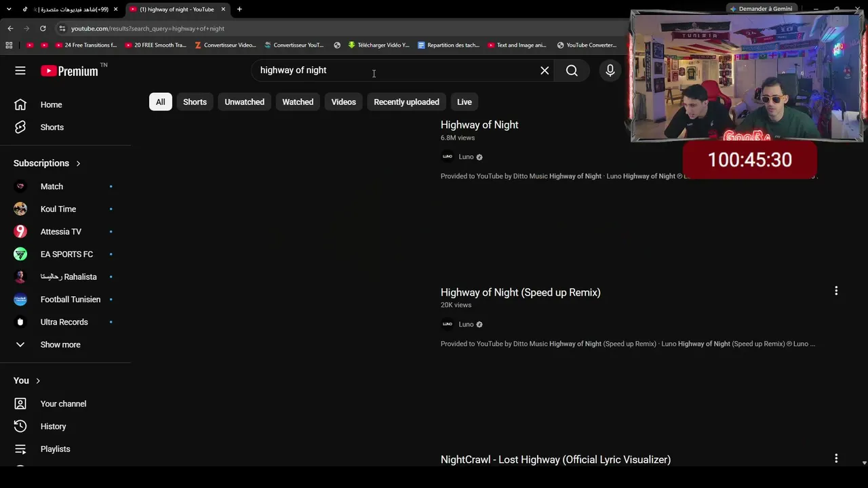The height and width of the screenshot is (488, 868).
Task: Open the Match channel avatar
Action: tap(20, 186)
